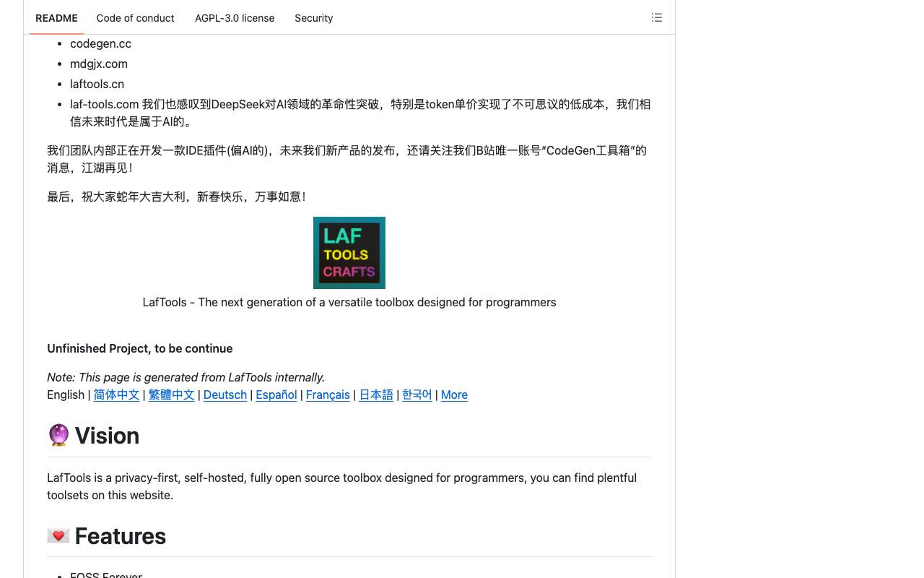Open the Français translation link
This screenshot has height=578, width=924.
click(x=328, y=394)
